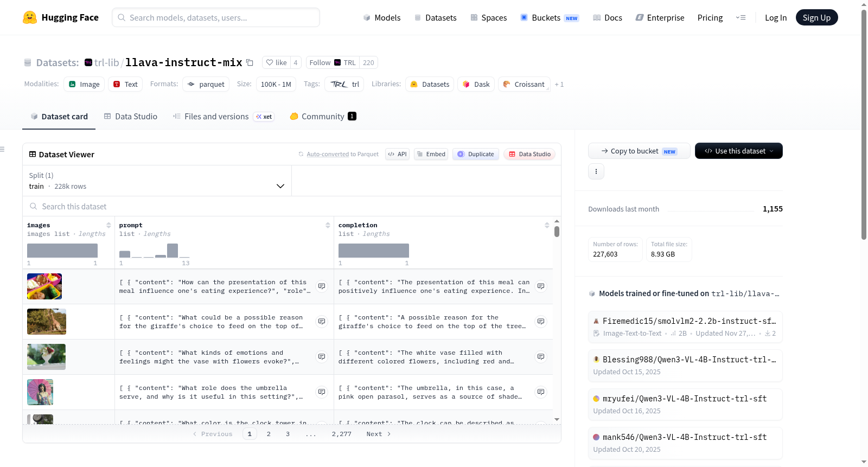Click the Datasets library tag
This screenshot has height=467, width=868.
pyautogui.click(x=430, y=84)
